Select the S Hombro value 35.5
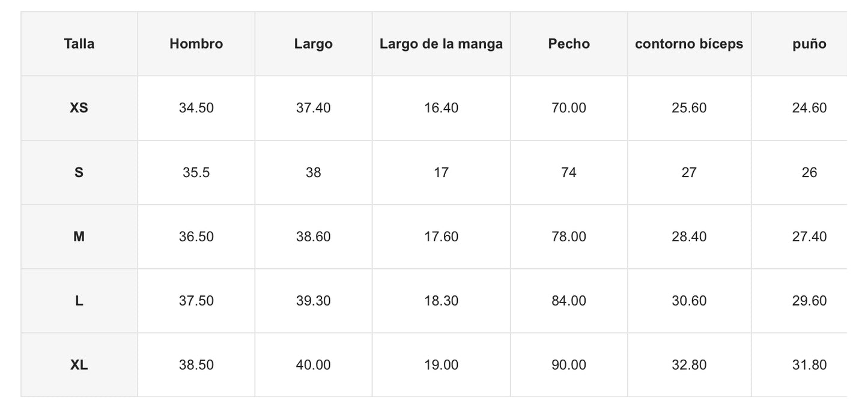The height and width of the screenshot is (401, 868). click(x=196, y=173)
